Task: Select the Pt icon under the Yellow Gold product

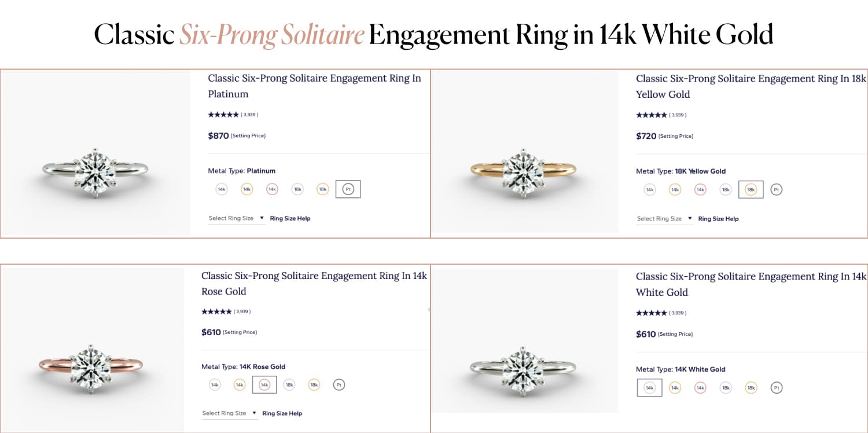Action: pos(776,189)
